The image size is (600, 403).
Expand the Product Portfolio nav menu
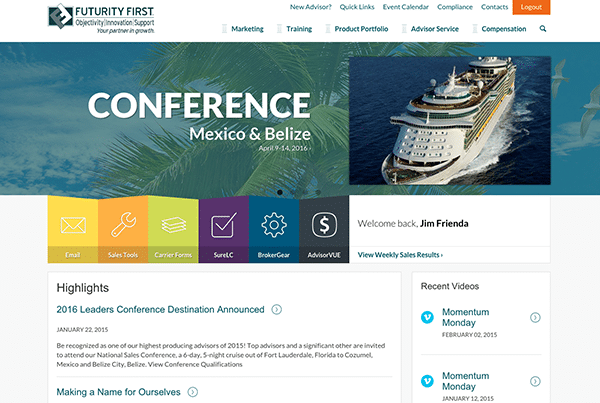click(x=361, y=29)
